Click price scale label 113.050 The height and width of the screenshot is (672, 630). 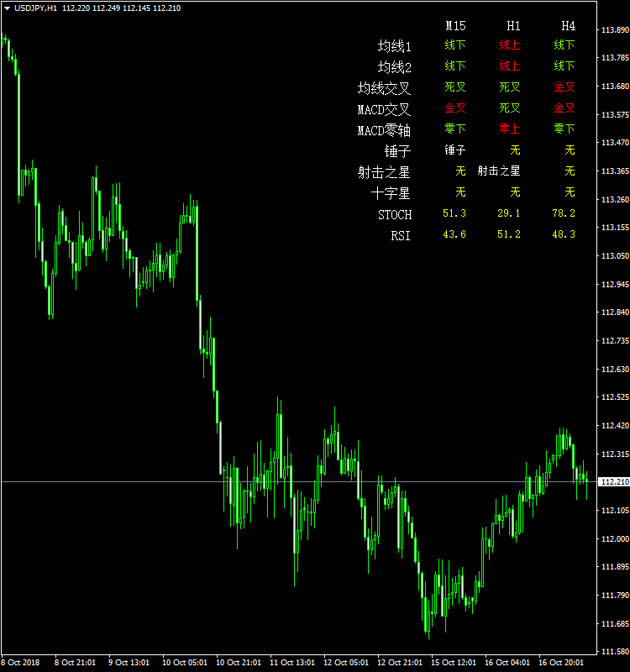pos(615,256)
